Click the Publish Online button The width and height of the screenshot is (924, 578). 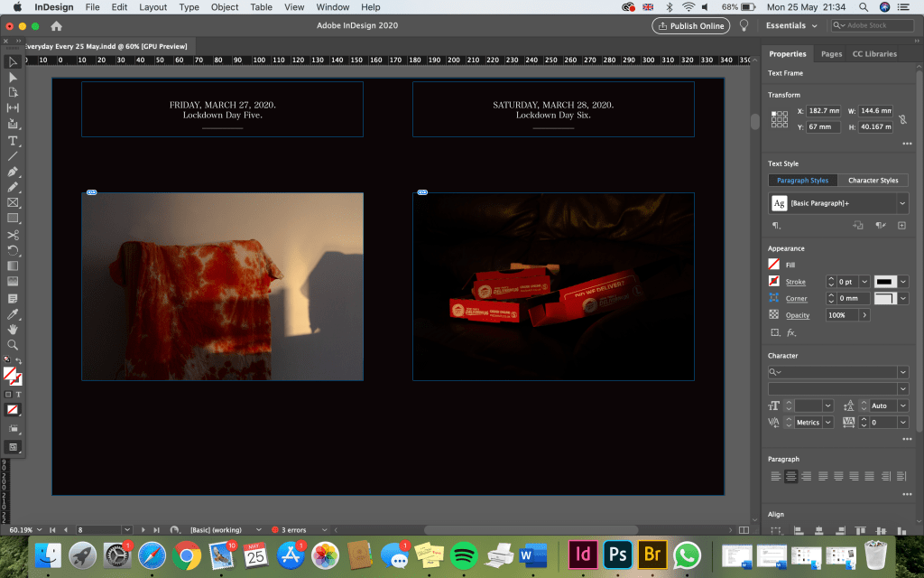click(x=690, y=26)
